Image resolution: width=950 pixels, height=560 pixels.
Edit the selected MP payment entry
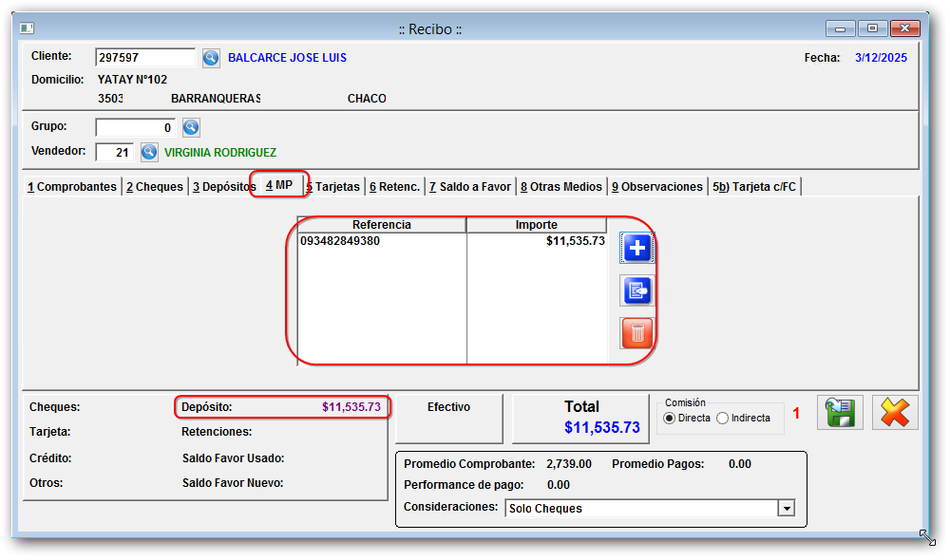[x=636, y=290]
